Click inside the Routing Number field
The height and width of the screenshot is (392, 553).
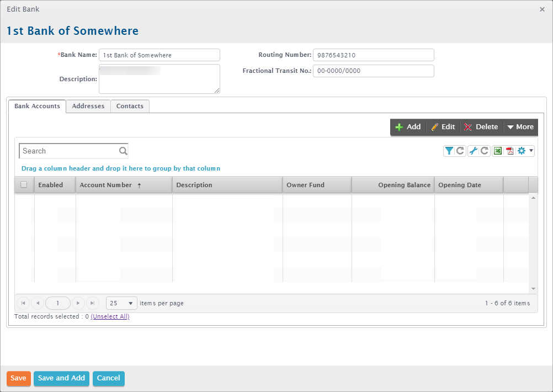coord(373,55)
